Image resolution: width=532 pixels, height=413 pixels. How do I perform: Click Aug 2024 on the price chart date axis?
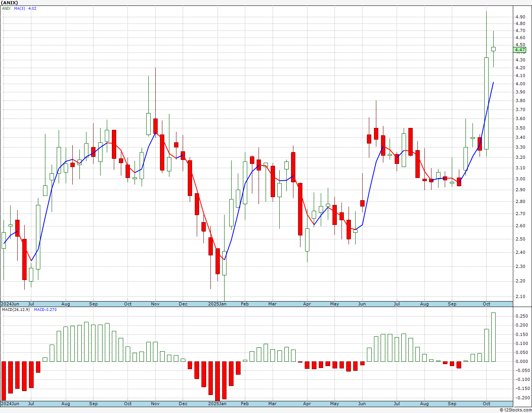click(x=65, y=304)
